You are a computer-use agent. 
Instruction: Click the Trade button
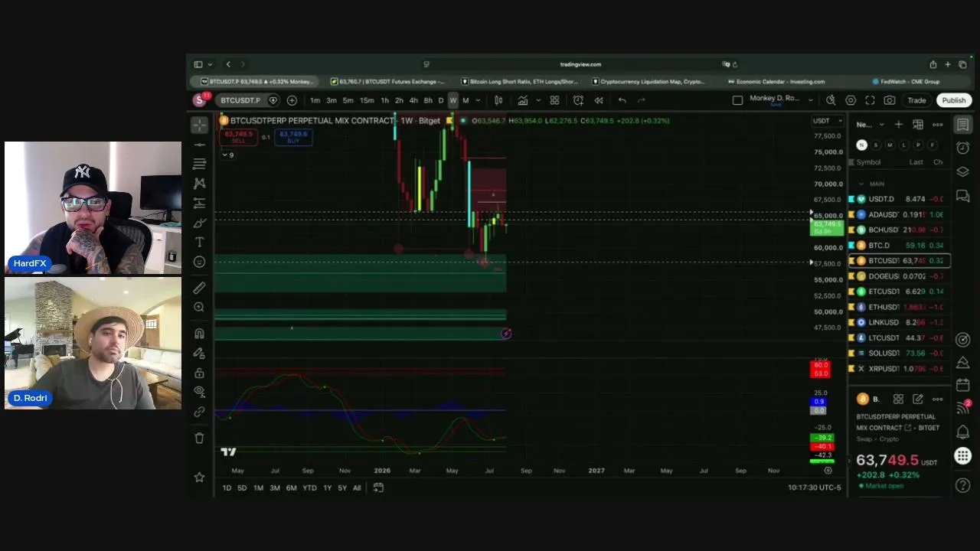[916, 100]
